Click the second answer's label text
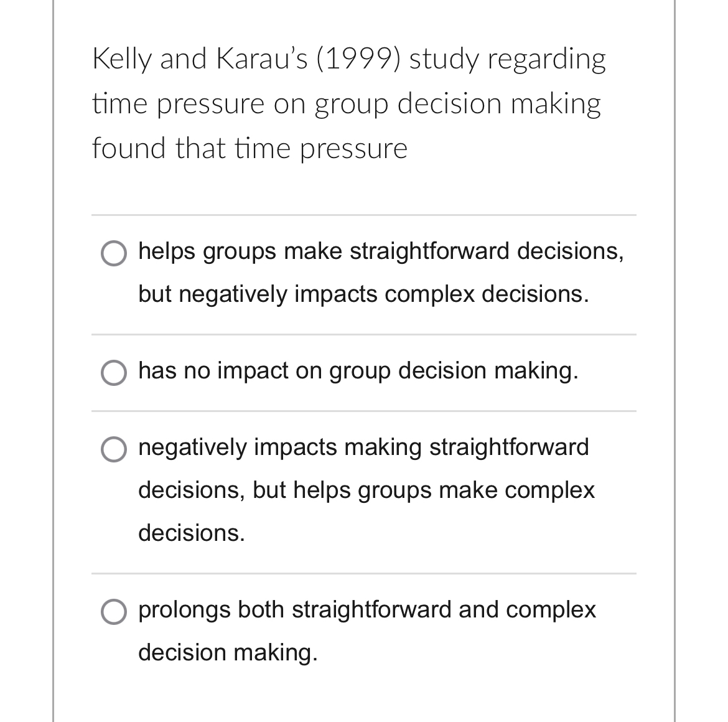 358,372
